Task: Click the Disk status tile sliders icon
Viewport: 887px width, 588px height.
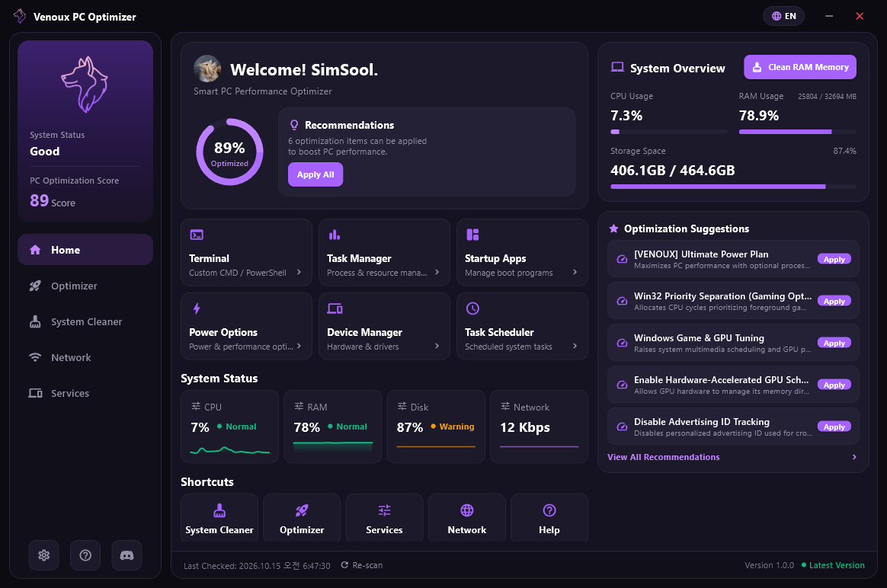Action: pyautogui.click(x=402, y=407)
